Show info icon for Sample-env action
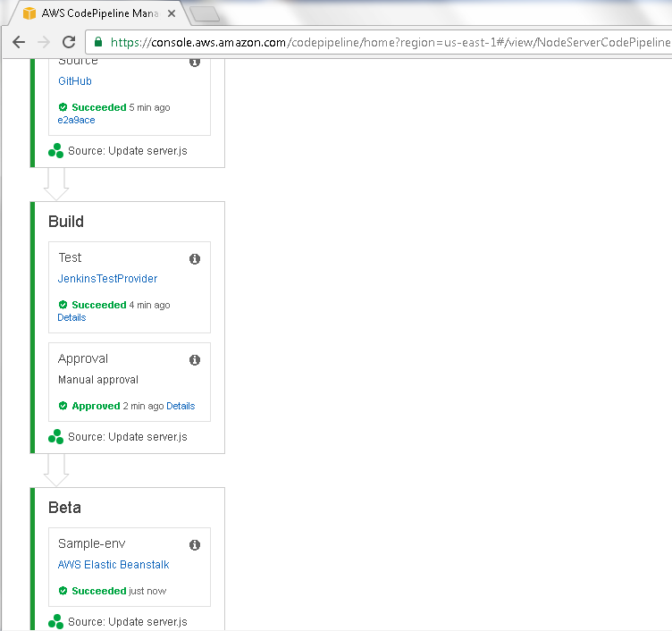Image resolution: width=672 pixels, height=631 pixels. (x=195, y=545)
